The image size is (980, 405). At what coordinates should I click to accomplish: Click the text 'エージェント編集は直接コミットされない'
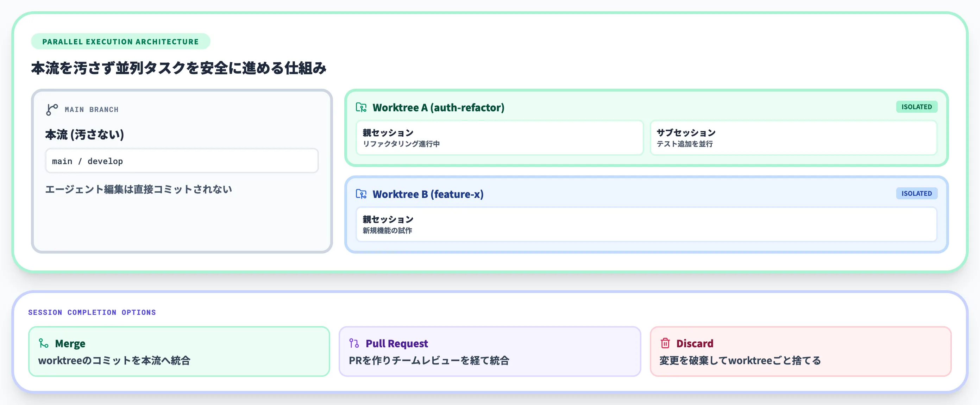pyautogui.click(x=139, y=189)
